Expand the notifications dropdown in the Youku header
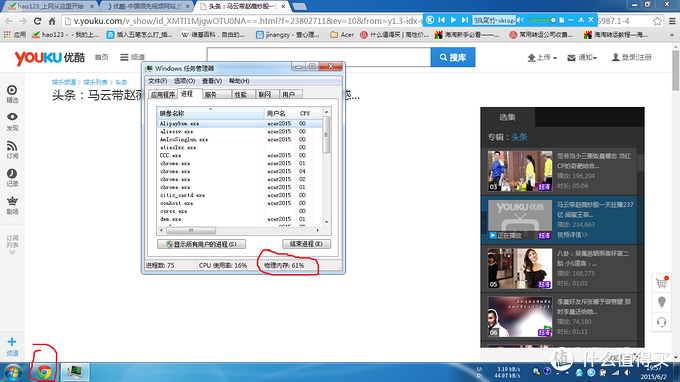Screen dimensions: 680x382 tap(582, 57)
